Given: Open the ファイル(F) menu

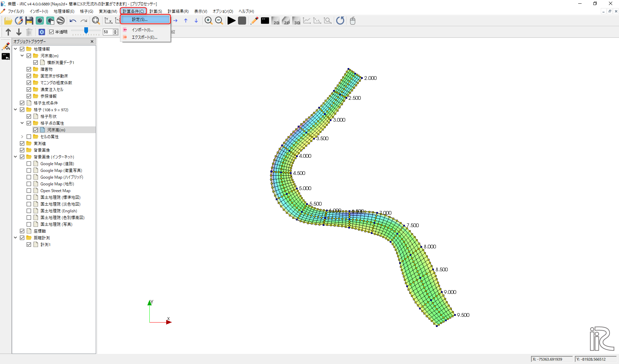Looking at the screenshot, I should coord(16,11).
